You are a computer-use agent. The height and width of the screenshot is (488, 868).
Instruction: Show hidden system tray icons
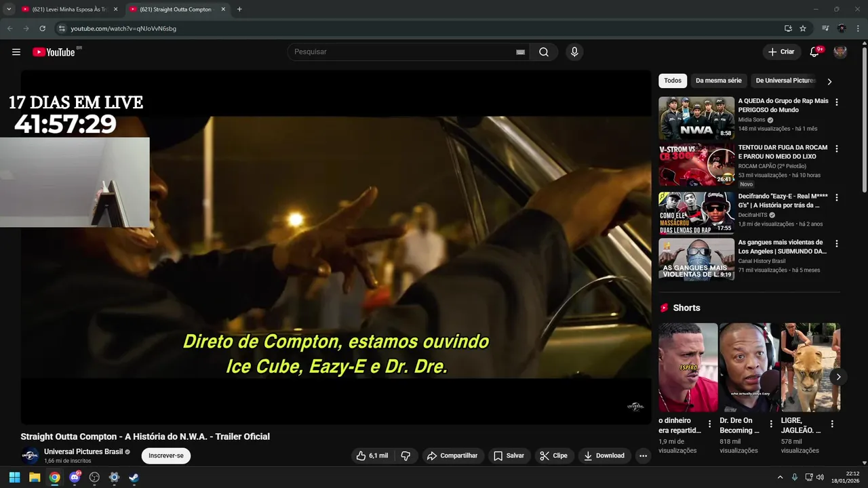(x=780, y=477)
